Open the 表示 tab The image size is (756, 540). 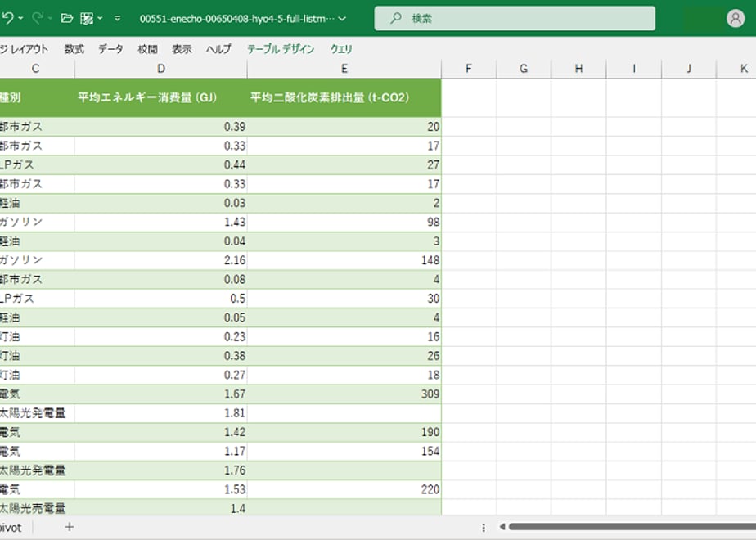click(x=182, y=49)
